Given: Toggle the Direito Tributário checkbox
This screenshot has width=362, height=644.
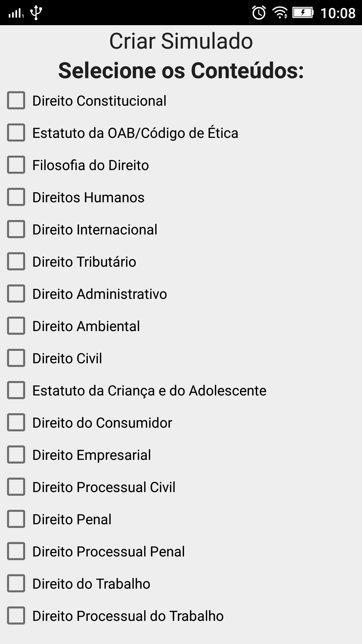Looking at the screenshot, I should pos(16,262).
